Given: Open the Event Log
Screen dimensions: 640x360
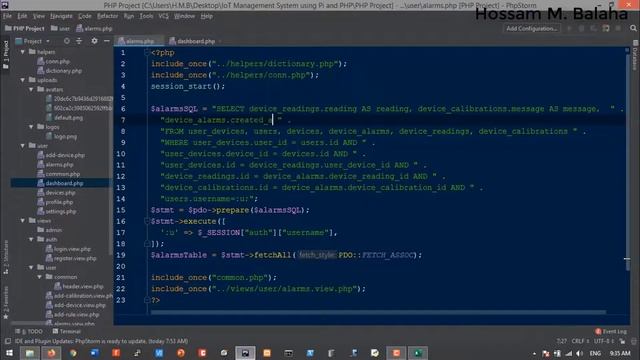Looking at the screenshot, I should [x=611, y=331].
